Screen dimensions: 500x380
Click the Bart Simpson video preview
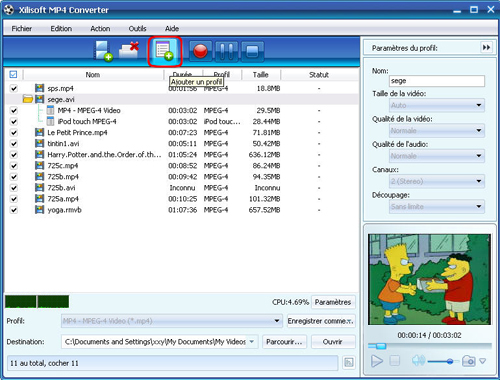point(429,279)
